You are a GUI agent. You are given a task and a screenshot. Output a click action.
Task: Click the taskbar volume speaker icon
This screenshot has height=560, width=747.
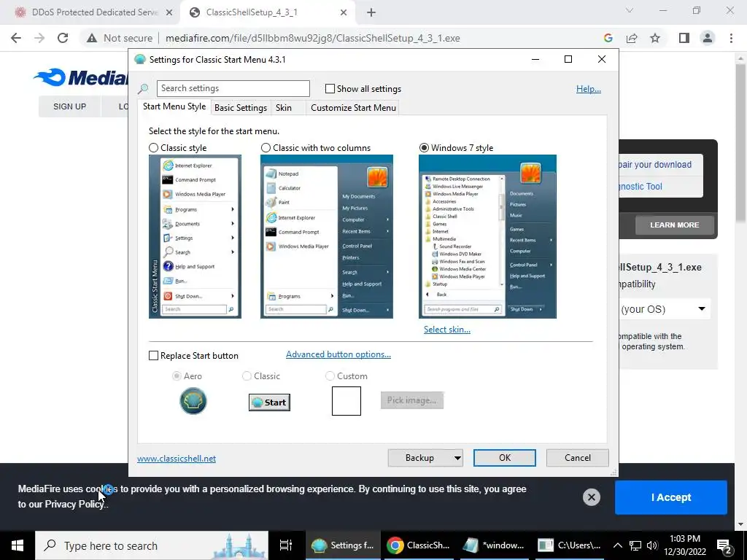point(653,545)
